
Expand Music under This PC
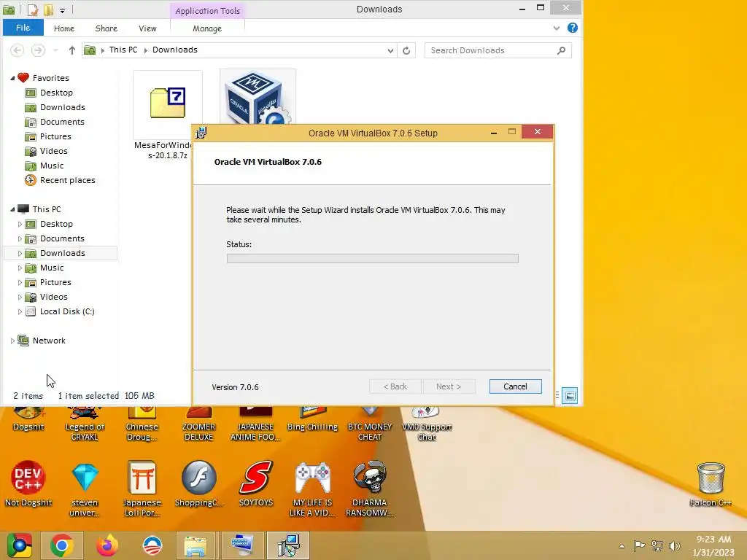pyautogui.click(x=20, y=268)
